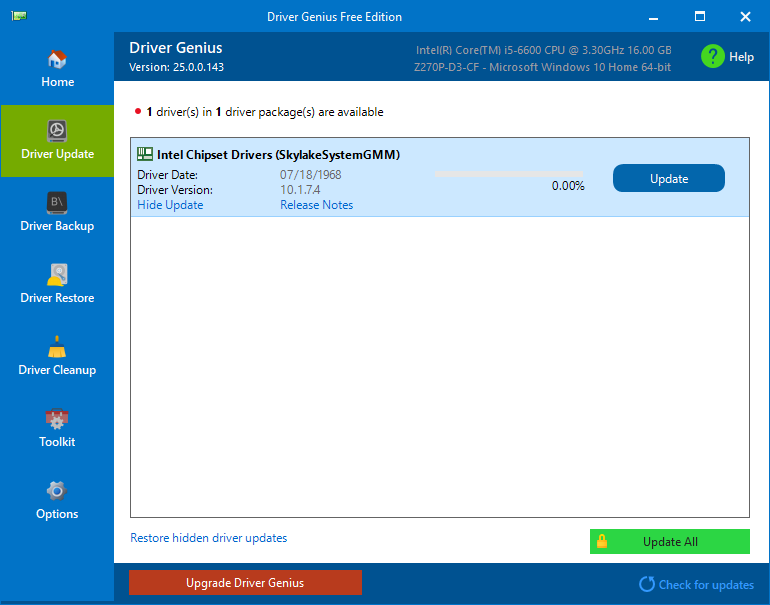770x605 pixels.
Task: Click the Driver Genius app icon in title bar
Action: pyautogui.click(x=19, y=16)
